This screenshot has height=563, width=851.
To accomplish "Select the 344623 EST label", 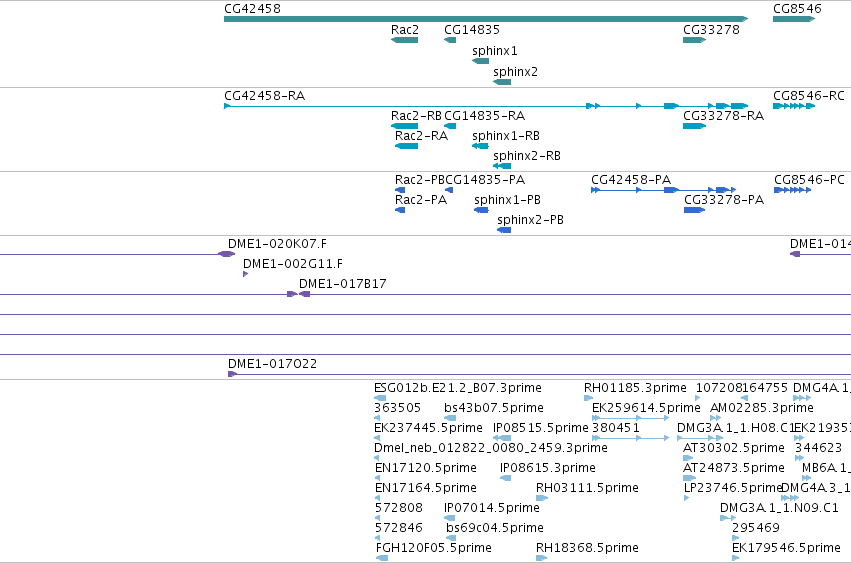I will 818,448.
